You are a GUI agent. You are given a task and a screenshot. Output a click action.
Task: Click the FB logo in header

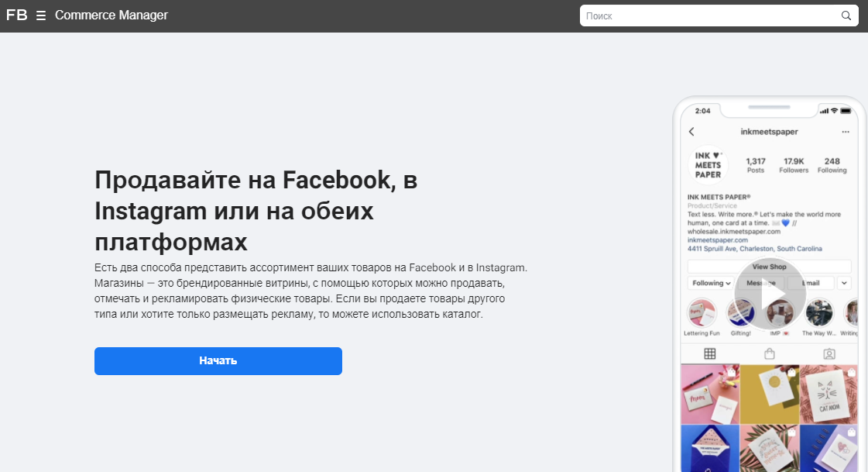(x=16, y=15)
